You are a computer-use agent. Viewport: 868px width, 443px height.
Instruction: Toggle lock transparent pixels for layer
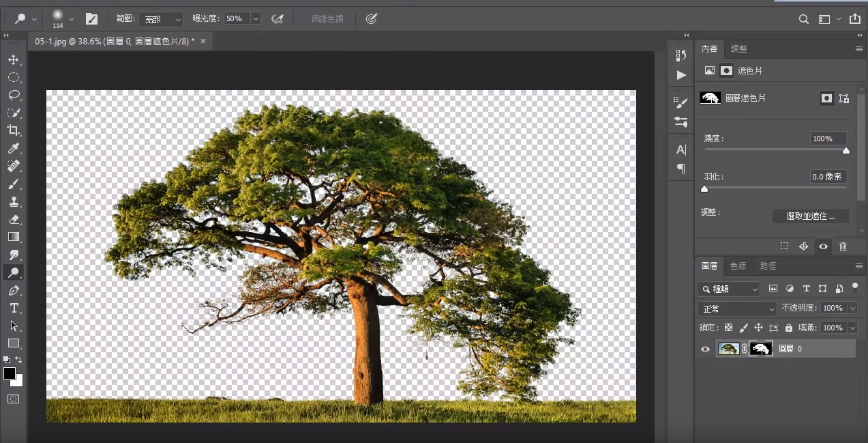click(x=728, y=328)
